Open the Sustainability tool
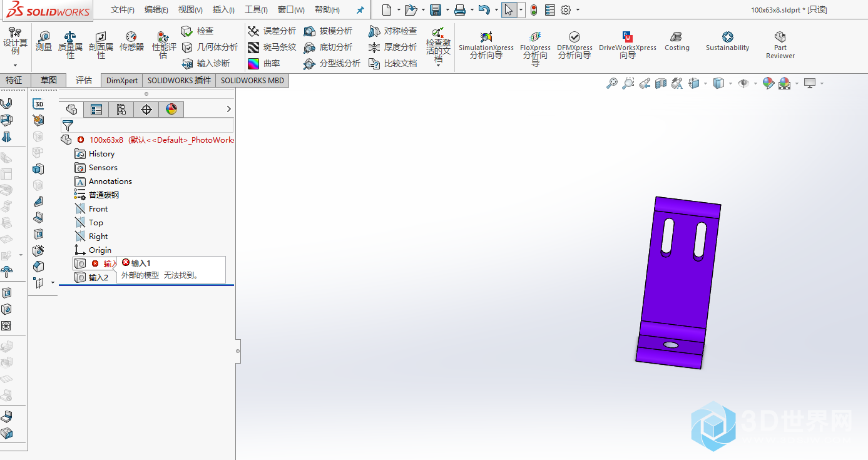Screen dimensions: 868x460 [727, 42]
